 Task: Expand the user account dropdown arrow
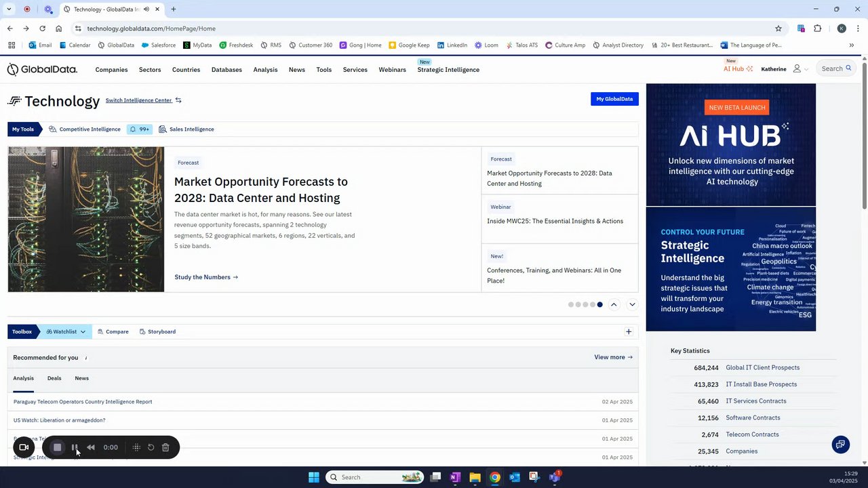[x=806, y=70]
